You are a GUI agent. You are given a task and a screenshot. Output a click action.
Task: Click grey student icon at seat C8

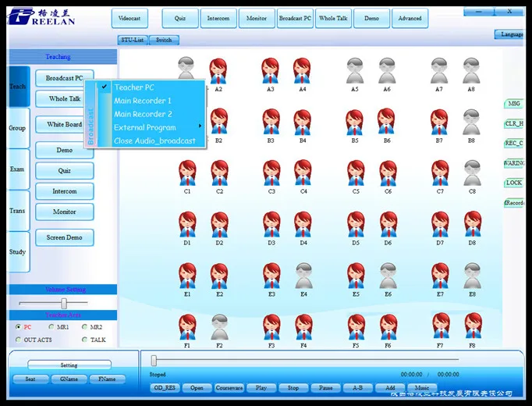(x=472, y=173)
